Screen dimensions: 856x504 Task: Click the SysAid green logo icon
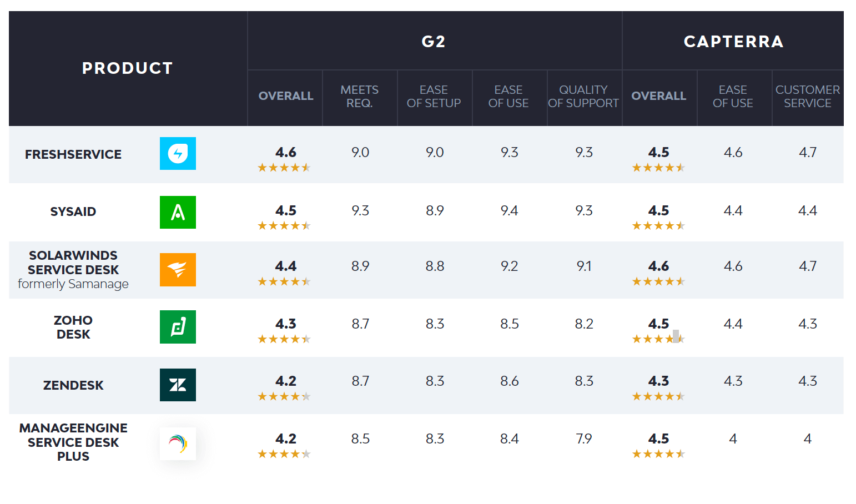(178, 212)
